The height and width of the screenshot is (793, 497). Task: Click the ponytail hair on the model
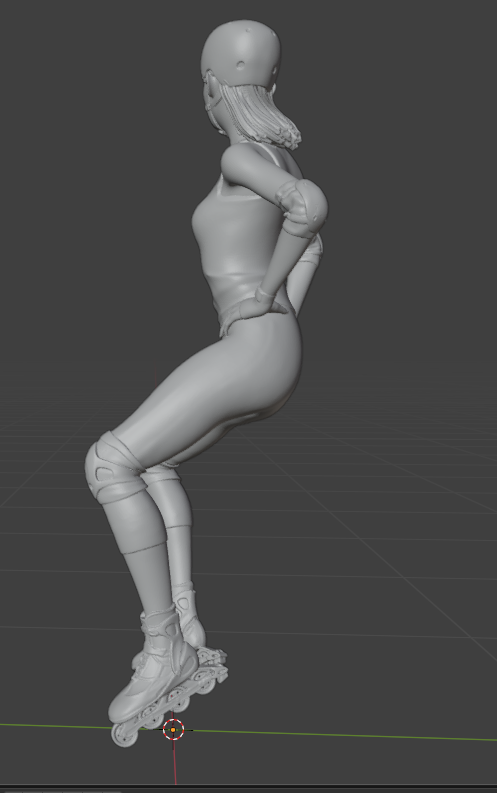(x=263, y=115)
